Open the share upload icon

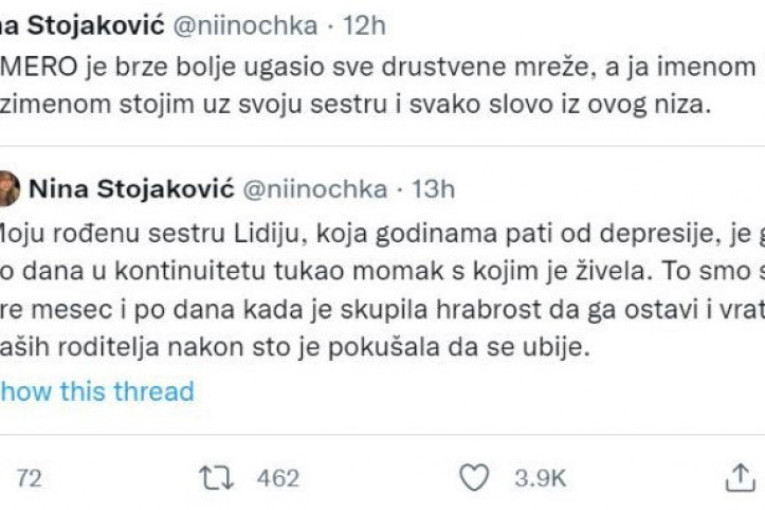739,477
